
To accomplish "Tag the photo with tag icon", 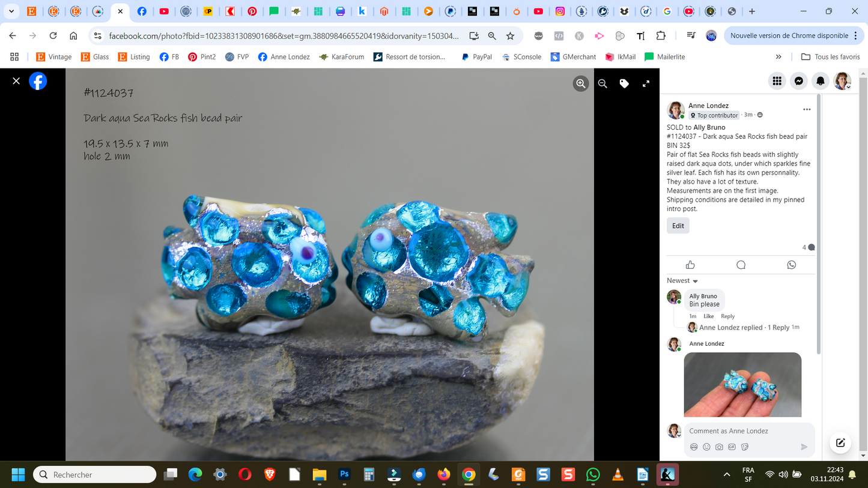I will tap(624, 84).
